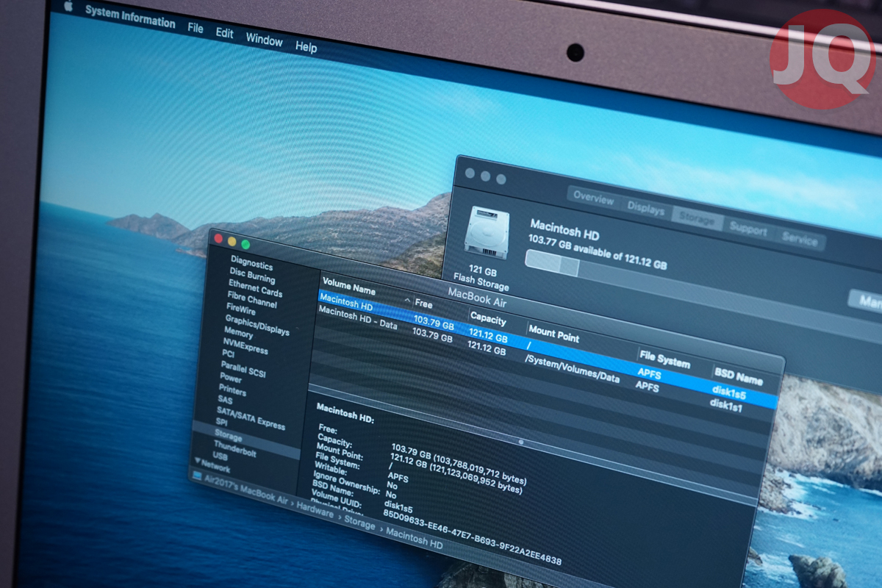
Task: Select Power in the sidebar
Action: click(230, 378)
